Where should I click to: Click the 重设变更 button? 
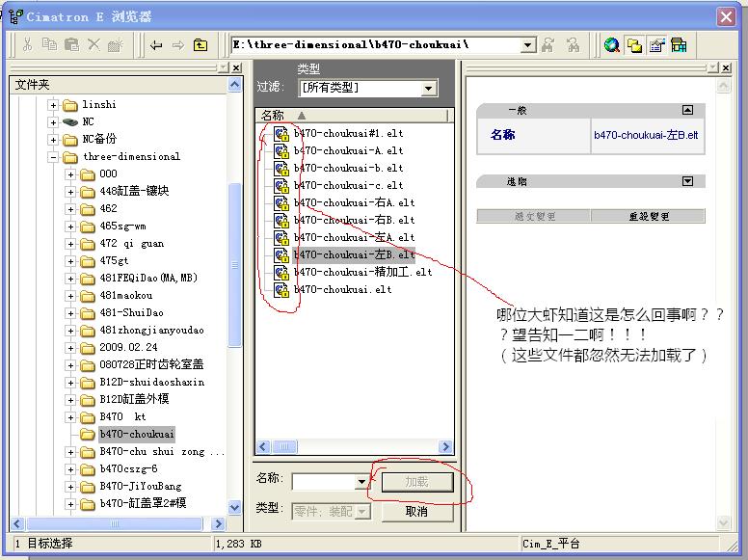click(x=649, y=216)
